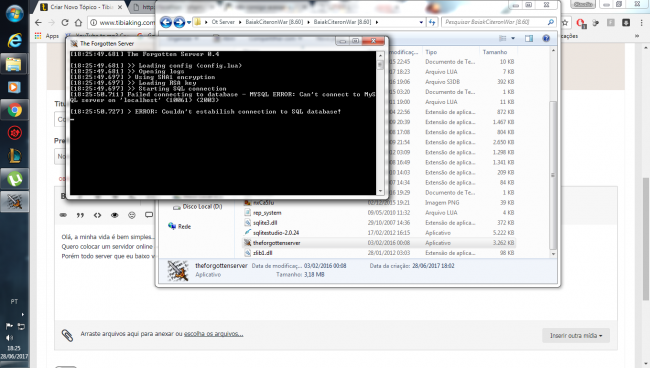This screenshot has width=650, height=368.
Task: Open emoticon picker in editor
Action: [x=132, y=215]
